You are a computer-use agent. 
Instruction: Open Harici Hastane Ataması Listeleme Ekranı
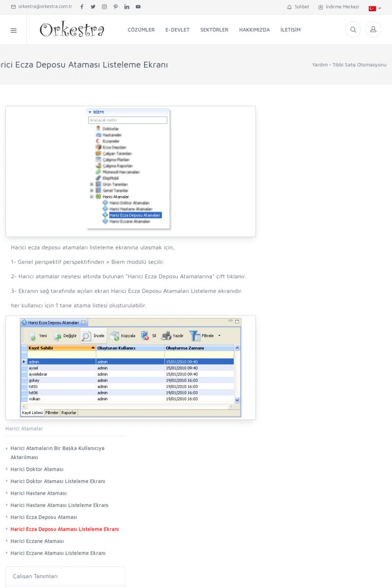(x=59, y=505)
